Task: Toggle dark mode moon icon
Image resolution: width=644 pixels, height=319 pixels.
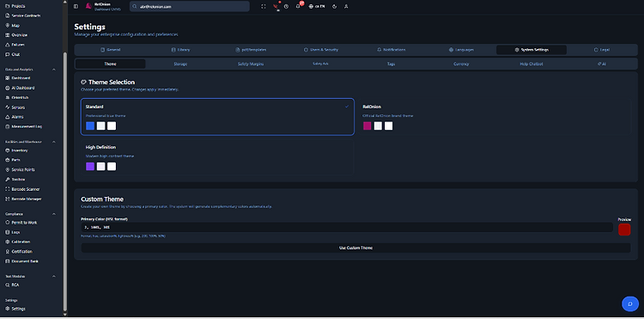Action: pyautogui.click(x=335, y=7)
